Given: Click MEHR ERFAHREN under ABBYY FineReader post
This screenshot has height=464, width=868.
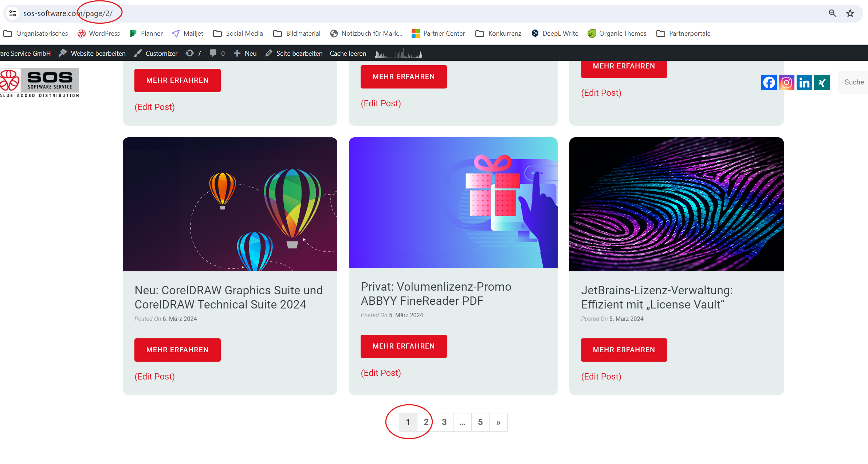Looking at the screenshot, I should click(x=404, y=346).
